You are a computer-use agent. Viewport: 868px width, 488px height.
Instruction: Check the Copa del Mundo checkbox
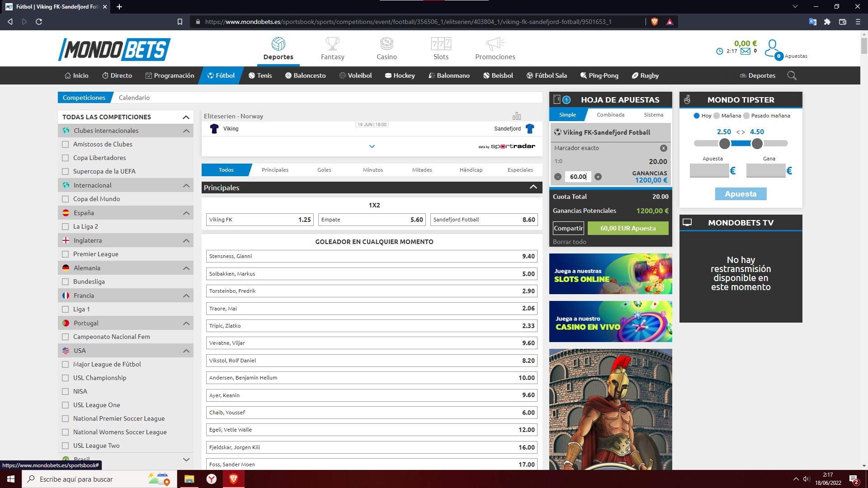click(66, 199)
